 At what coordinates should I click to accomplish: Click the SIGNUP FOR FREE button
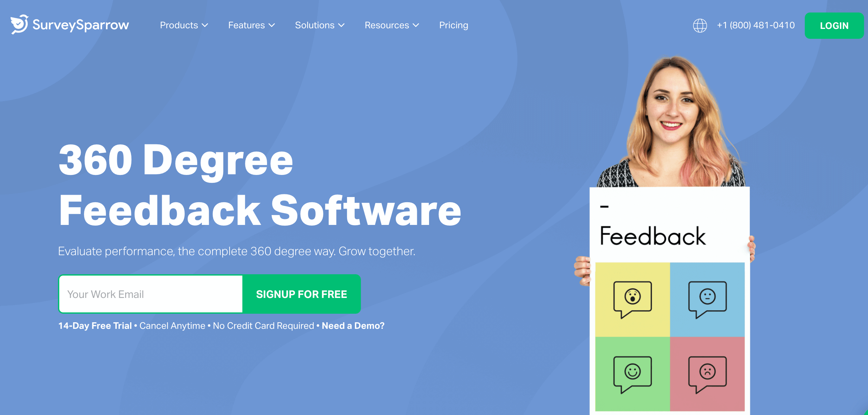point(303,294)
